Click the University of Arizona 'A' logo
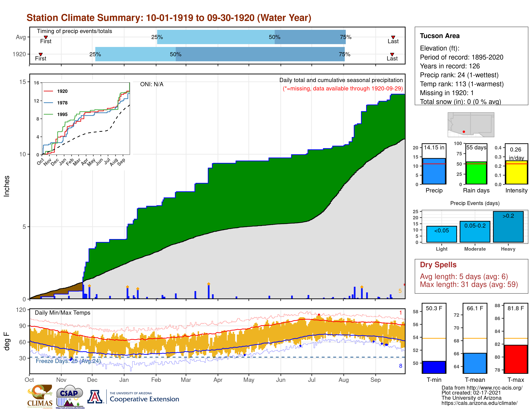The height and width of the screenshot is (411, 532). click(95, 397)
